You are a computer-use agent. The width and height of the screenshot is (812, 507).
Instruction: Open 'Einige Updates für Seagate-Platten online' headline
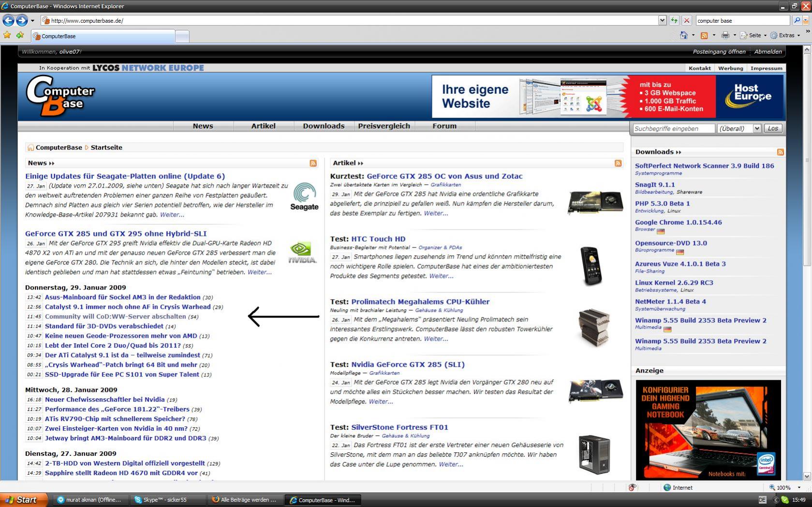click(125, 176)
